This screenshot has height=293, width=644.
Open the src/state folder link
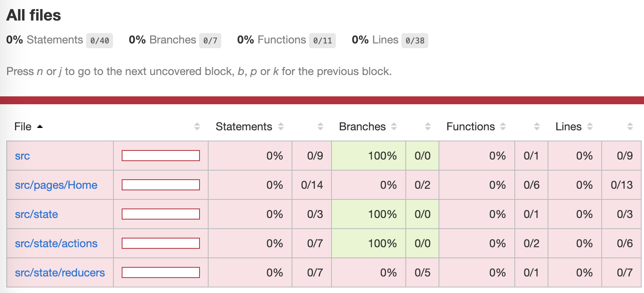click(x=36, y=214)
